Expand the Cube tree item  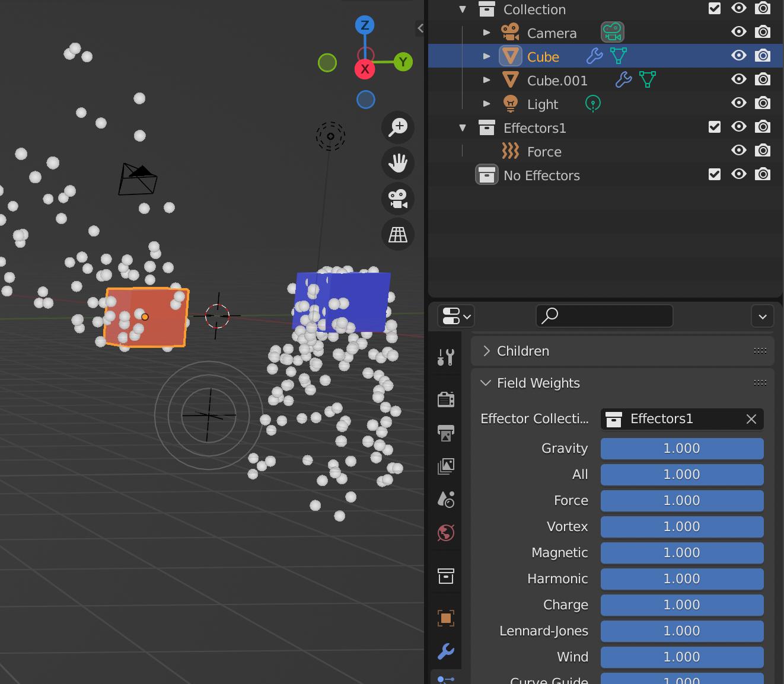click(487, 56)
